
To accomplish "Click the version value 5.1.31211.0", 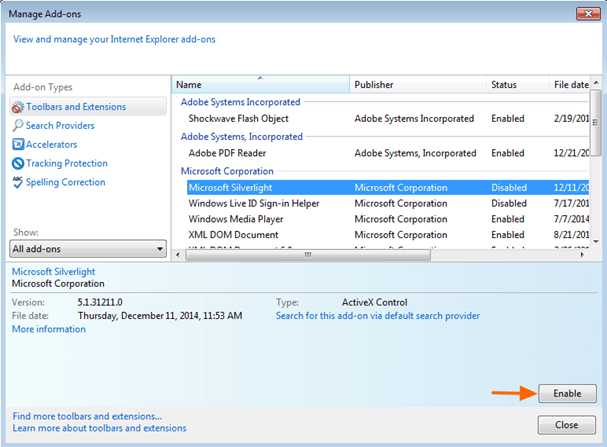I will [100, 302].
